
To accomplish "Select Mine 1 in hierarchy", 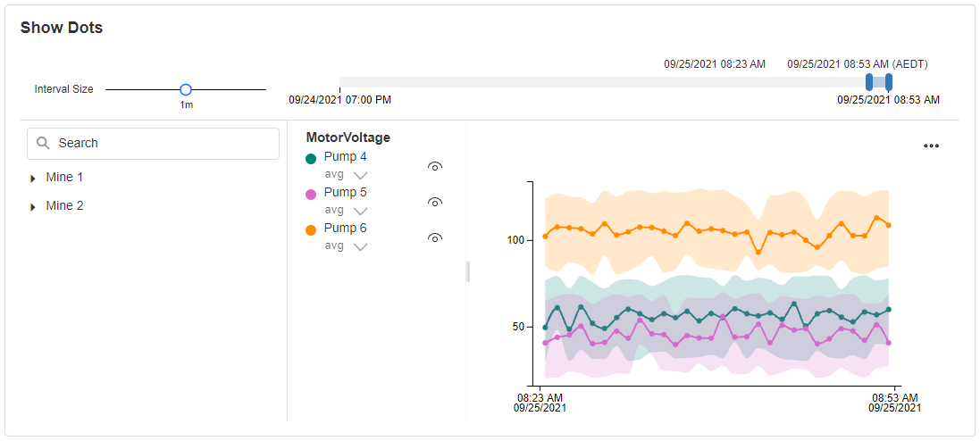I will pos(64,178).
